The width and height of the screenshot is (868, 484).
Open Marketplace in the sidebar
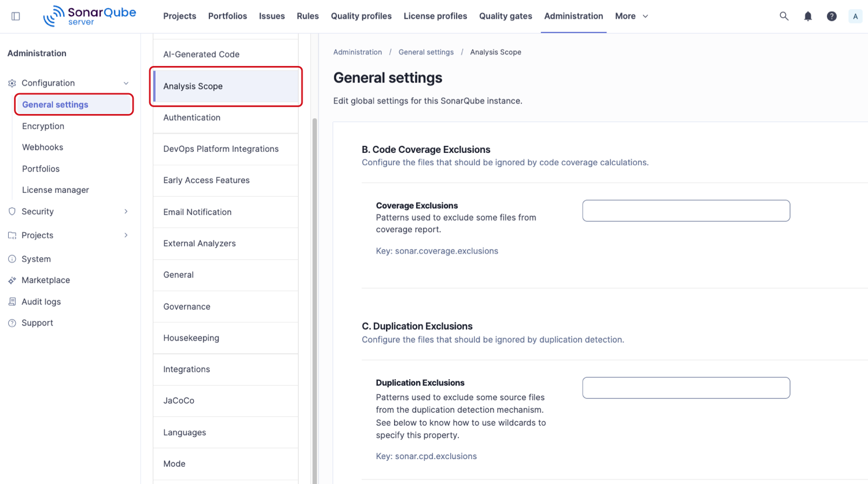(46, 280)
